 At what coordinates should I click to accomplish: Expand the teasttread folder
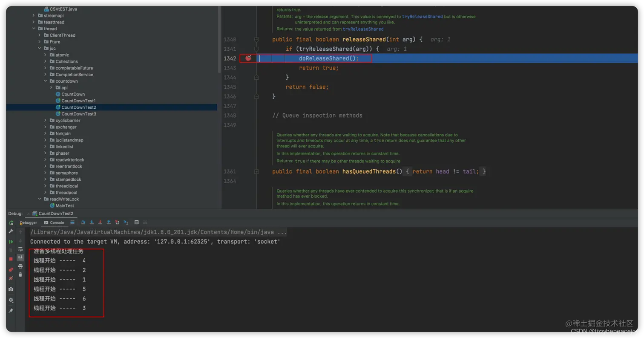(x=34, y=22)
